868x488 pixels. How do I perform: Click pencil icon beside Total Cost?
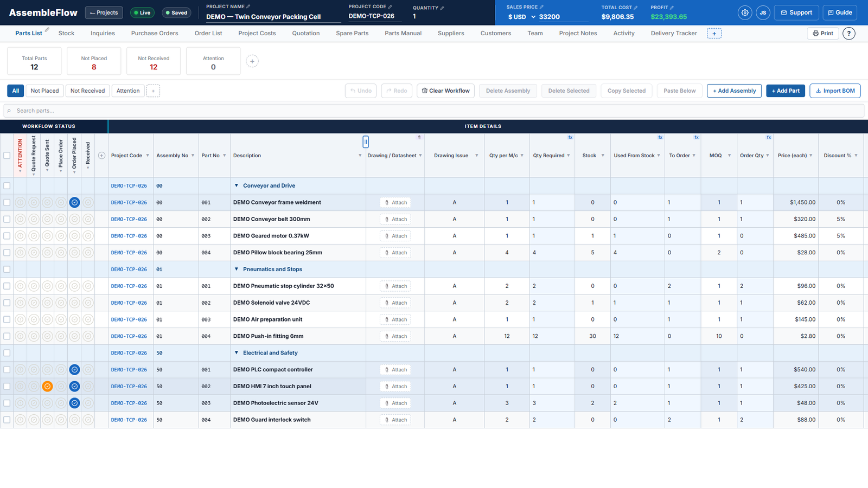[636, 8]
